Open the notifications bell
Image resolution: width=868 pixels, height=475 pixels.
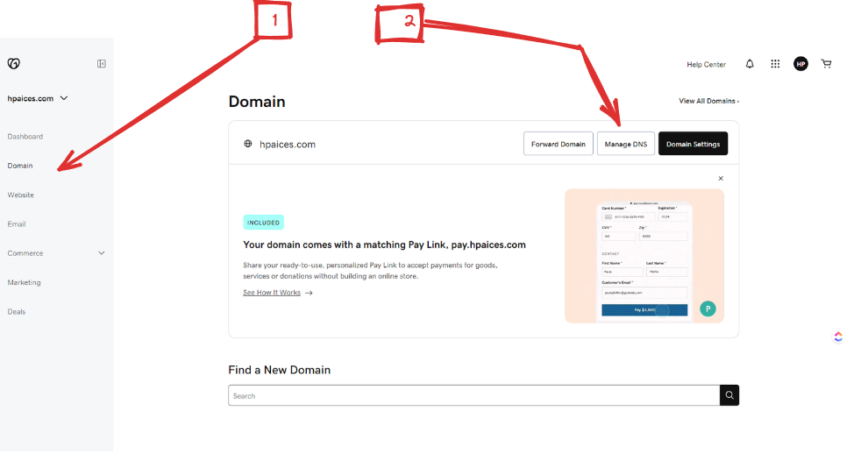750,64
